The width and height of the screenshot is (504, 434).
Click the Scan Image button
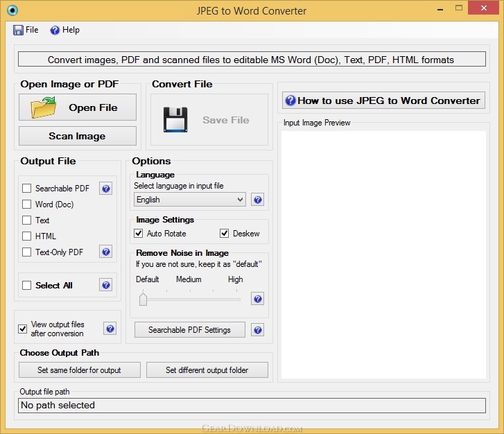pos(78,136)
